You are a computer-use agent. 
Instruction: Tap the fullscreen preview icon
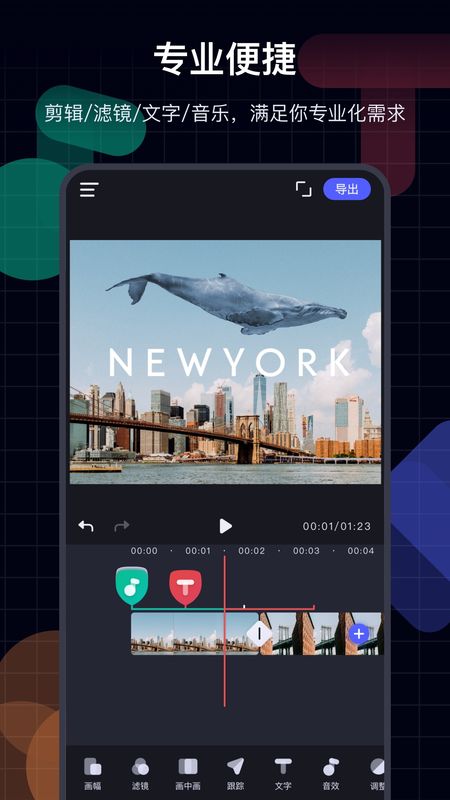pos(304,189)
